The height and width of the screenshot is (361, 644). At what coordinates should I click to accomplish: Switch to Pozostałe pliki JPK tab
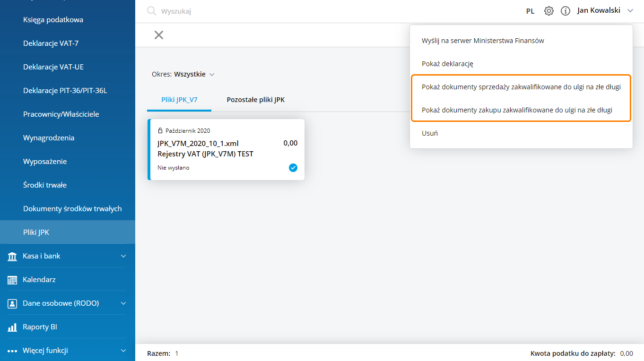255,100
